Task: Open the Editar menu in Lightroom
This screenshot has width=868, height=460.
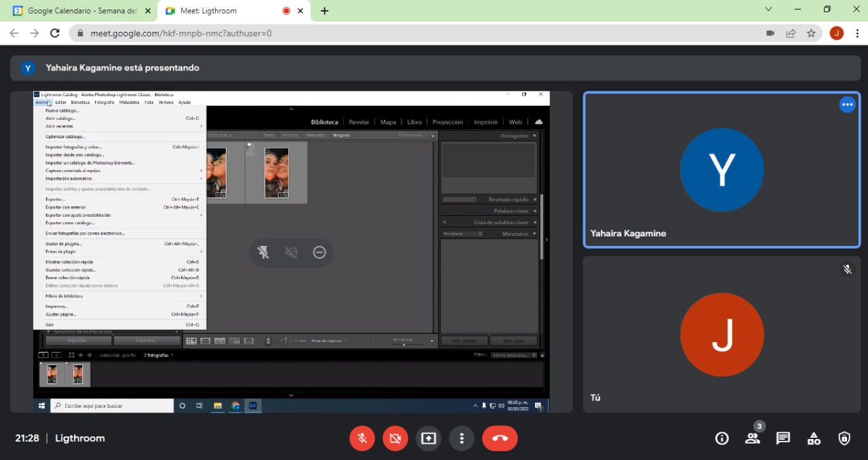Action: pos(61,102)
